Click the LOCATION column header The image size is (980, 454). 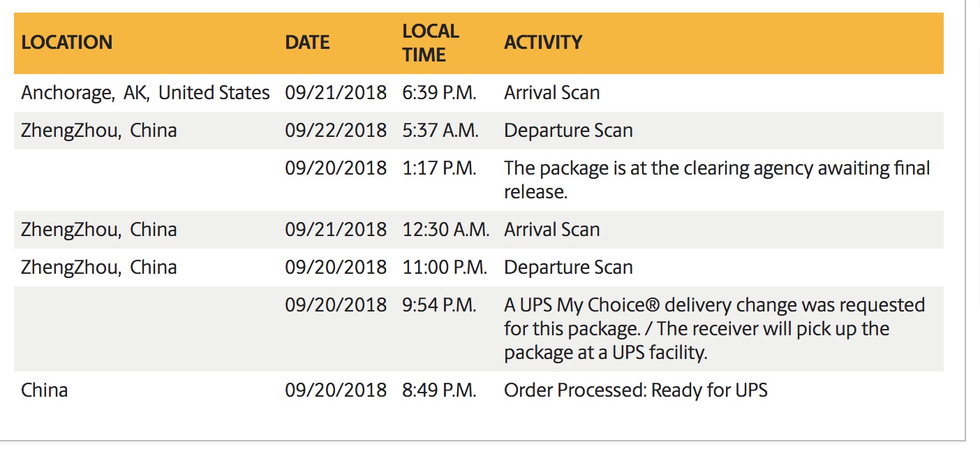[67, 43]
